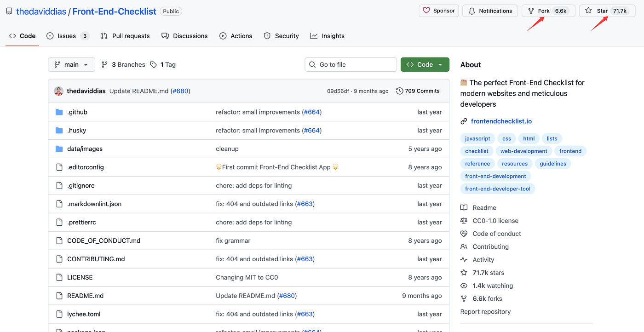Open the 709 Commits history icon

(x=399, y=91)
